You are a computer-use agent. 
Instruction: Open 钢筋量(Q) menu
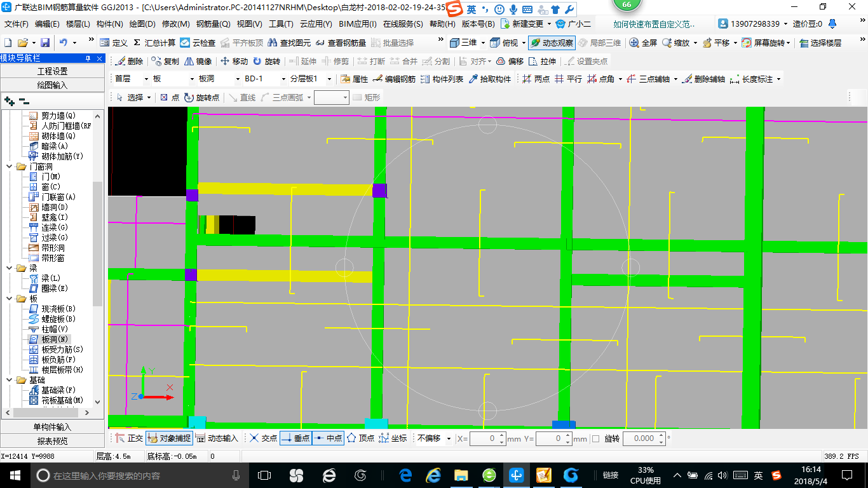213,24
